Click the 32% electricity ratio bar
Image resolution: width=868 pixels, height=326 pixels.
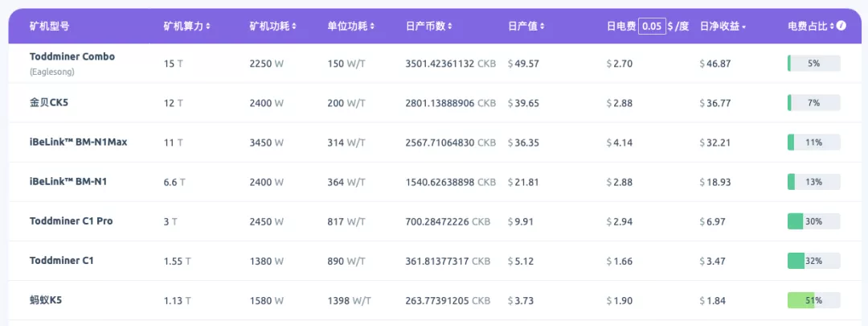point(813,261)
